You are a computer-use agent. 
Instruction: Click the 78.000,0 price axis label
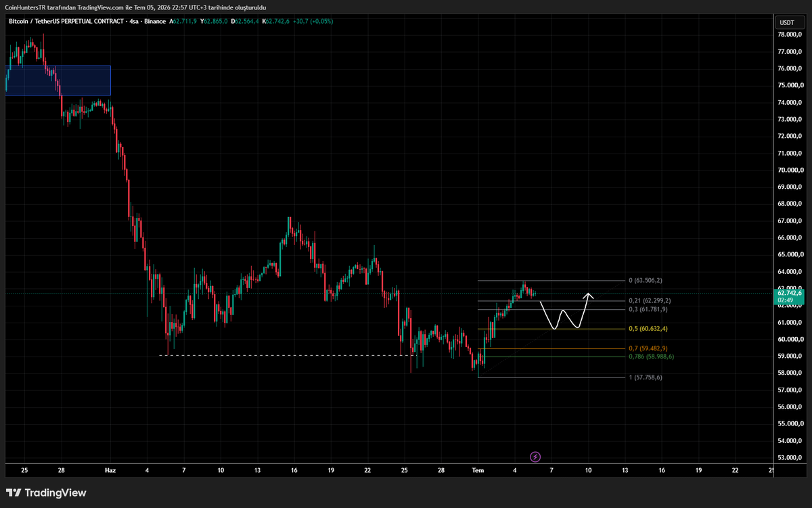[790, 34]
